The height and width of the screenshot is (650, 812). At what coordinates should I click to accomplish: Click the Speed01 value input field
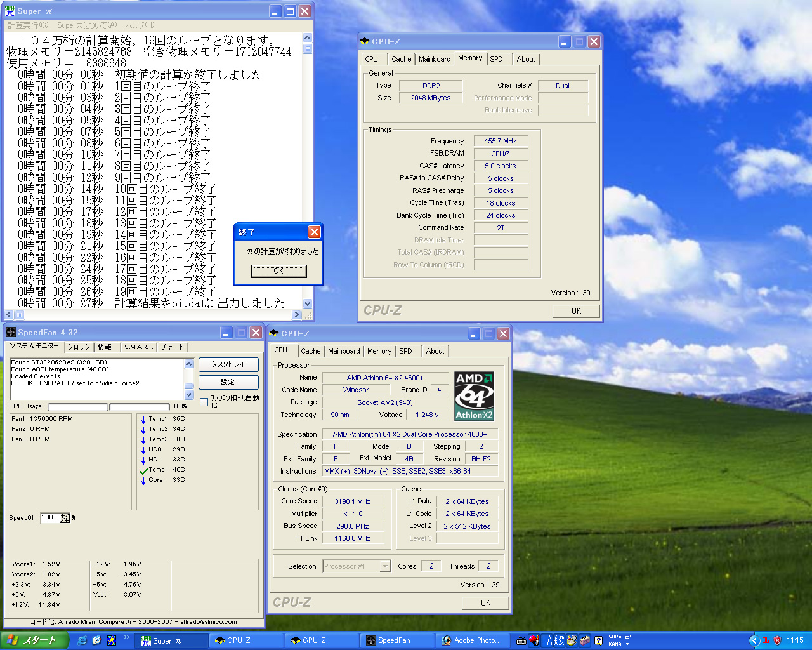(x=49, y=518)
